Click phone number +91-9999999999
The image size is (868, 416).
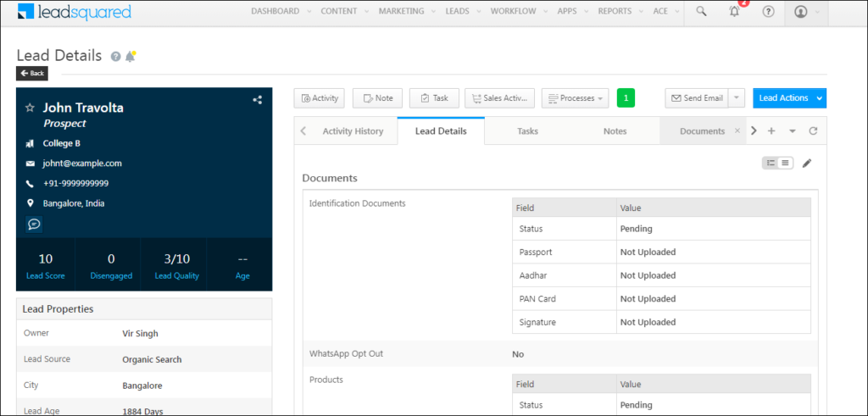75,183
